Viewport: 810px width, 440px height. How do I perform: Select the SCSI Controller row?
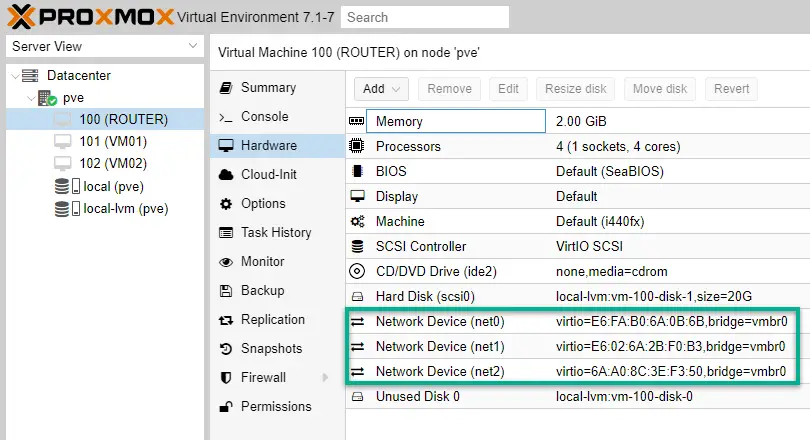point(578,246)
